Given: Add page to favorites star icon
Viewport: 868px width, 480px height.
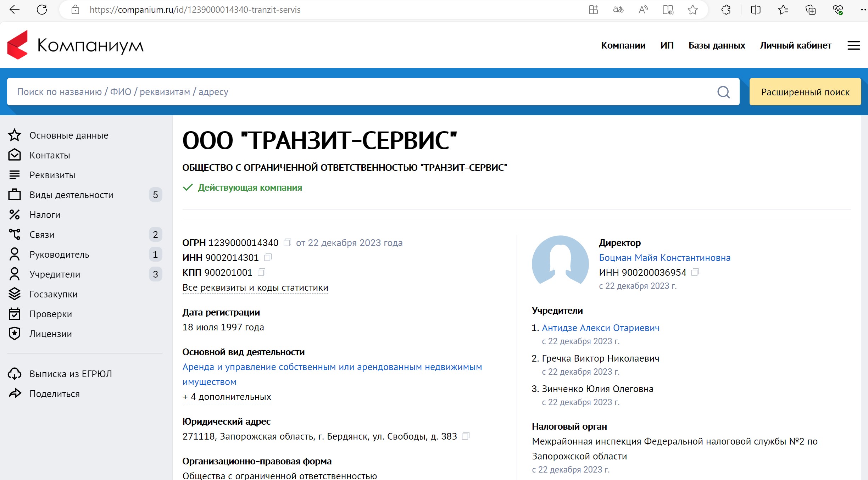Looking at the screenshot, I should (692, 10).
